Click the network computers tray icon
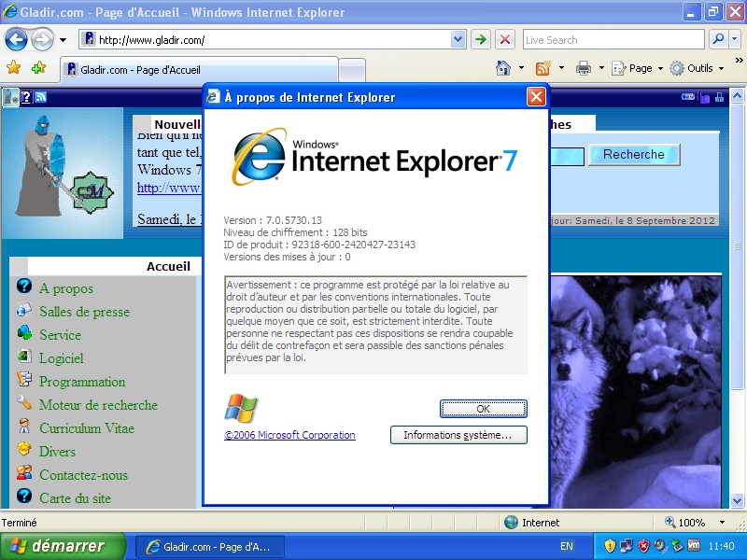This screenshot has width=747, height=560. point(627,546)
